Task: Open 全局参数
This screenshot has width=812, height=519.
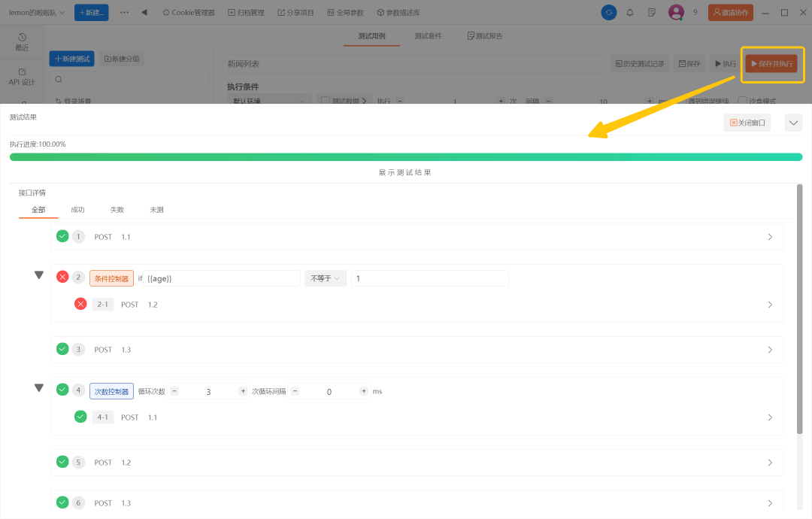Action: 345,13
